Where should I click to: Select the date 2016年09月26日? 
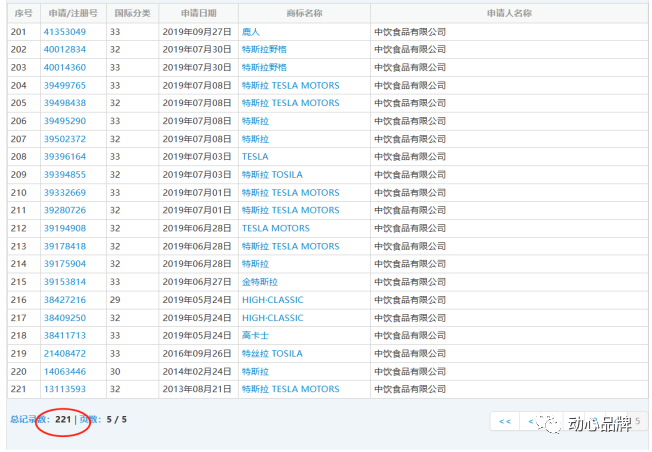tap(197, 353)
